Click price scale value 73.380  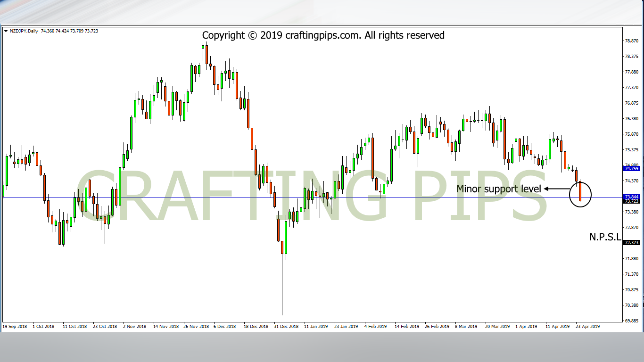click(x=631, y=212)
